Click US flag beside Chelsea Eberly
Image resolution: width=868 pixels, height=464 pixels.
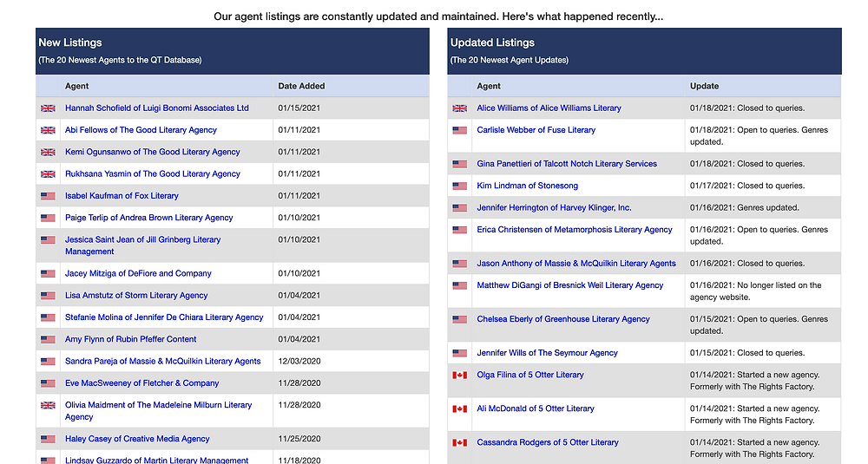click(x=459, y=320)
